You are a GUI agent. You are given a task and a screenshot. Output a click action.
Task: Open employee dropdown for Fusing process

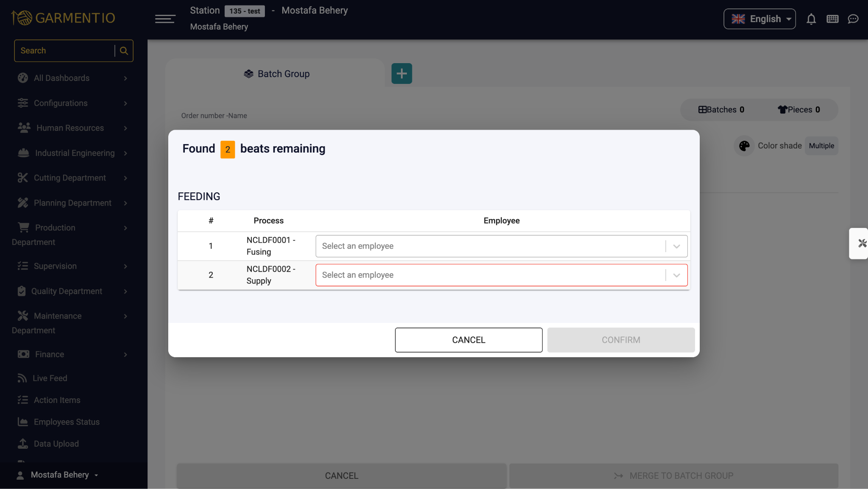501,246
